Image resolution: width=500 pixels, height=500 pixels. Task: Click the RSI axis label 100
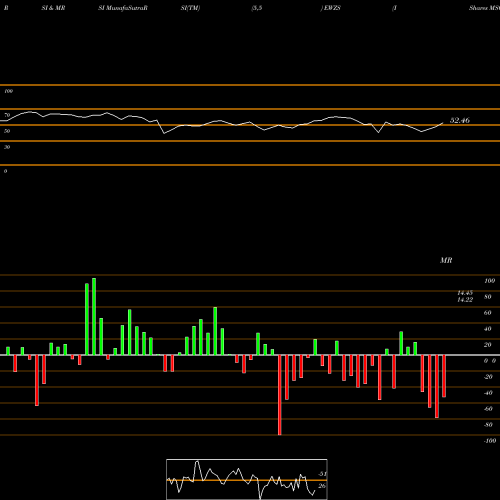click(8, 91)
